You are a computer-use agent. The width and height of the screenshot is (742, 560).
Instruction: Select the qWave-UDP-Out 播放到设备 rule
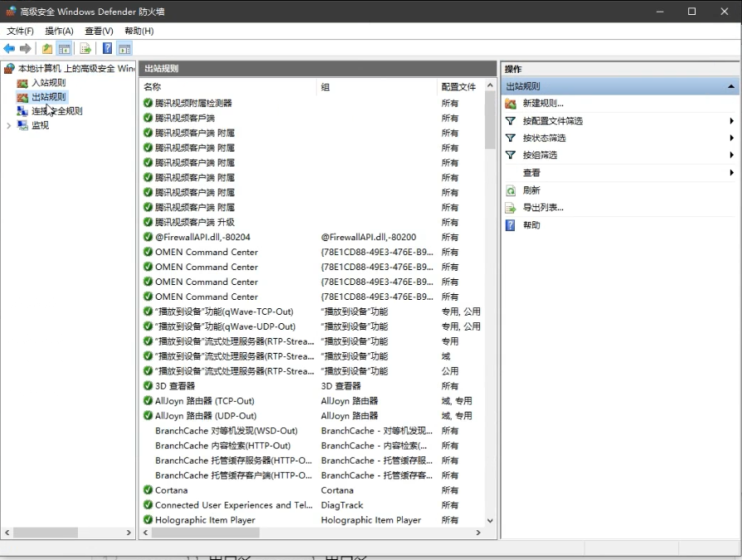click(226, 326)
